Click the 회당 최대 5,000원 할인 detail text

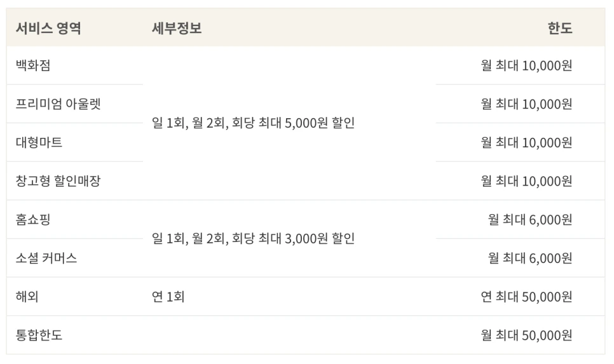(x=293, y=123)
